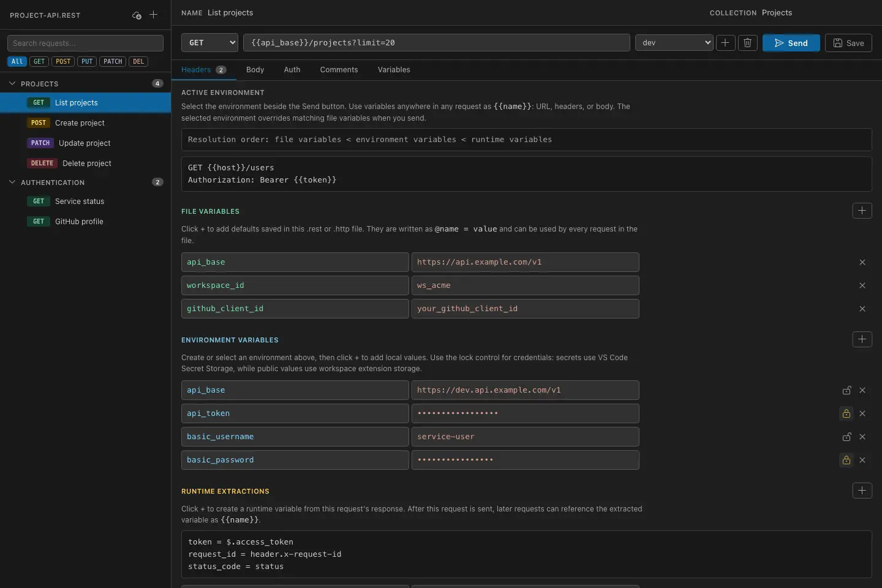The image size is (882, 588).
Task: Click the runtime extractions text box
Action: coord(526,554)
